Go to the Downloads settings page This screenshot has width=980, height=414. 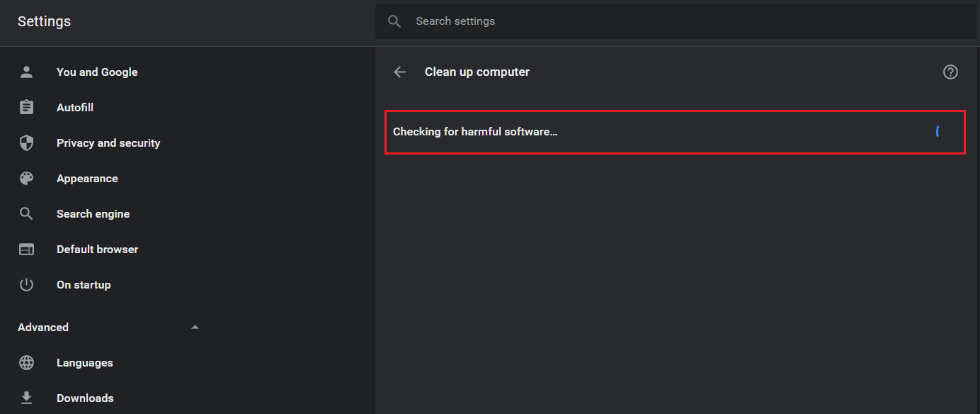pyautogui.click(x=85, y=398)
